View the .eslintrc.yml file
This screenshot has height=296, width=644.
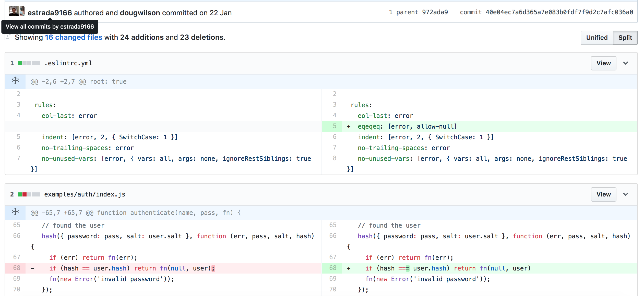click(603, 63)
